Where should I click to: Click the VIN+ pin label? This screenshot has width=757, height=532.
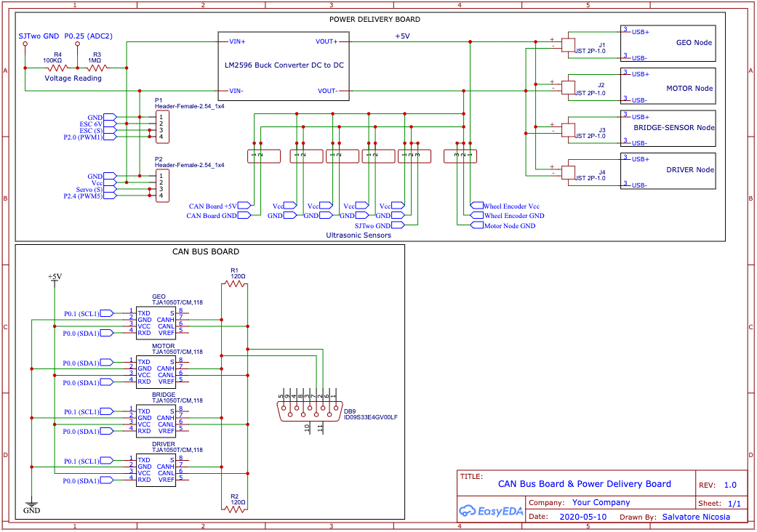click(x=237, y=41)
